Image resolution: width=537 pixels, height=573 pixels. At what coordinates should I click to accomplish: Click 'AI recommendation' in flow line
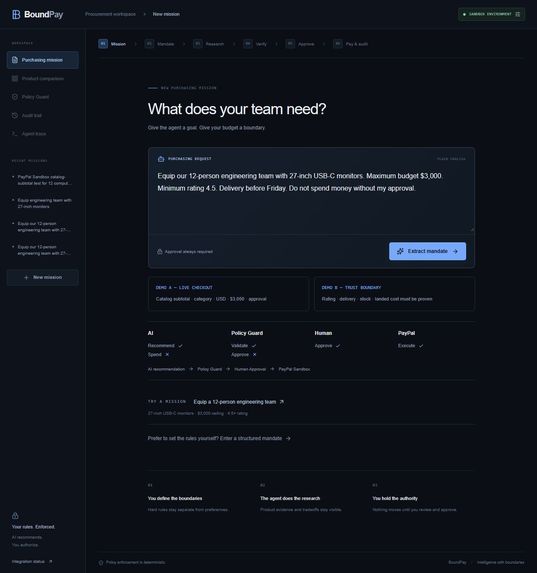[166, 369]
